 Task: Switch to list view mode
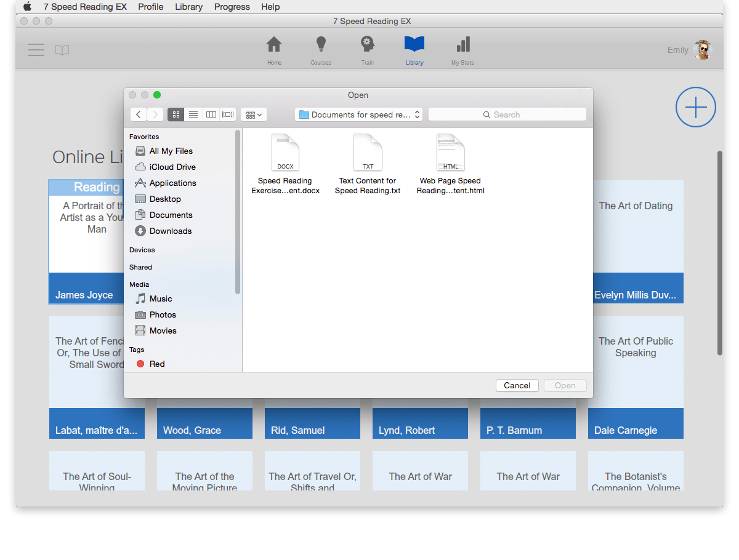pos(193,114)
